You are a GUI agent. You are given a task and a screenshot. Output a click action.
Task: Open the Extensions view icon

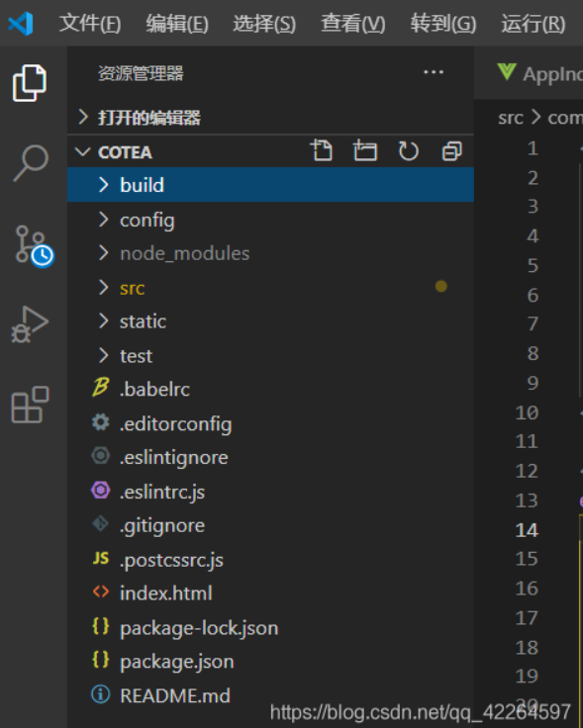click(30, 405)
